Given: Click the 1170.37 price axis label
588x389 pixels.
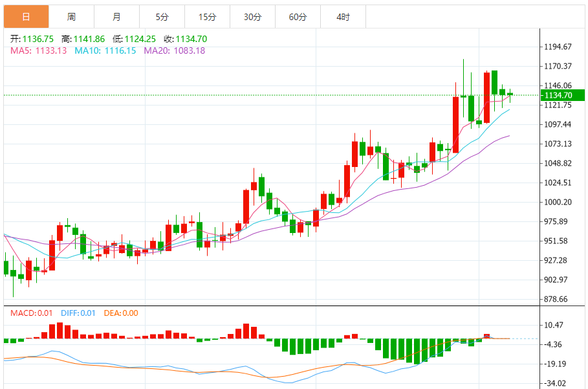Looking at the screenshot, I should (558, 67).
